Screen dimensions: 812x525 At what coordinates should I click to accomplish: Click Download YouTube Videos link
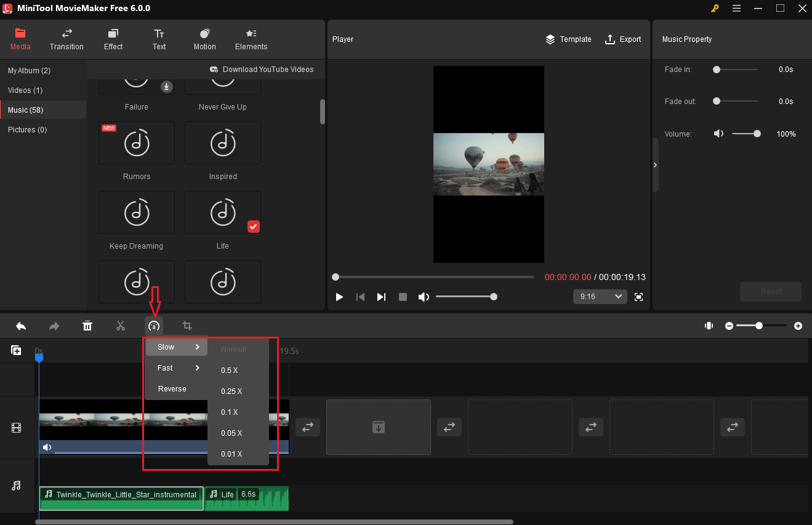coord(262,70)
